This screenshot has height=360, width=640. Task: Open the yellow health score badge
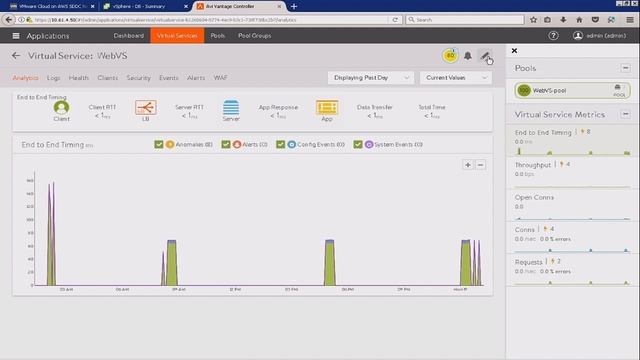point(450,56)
